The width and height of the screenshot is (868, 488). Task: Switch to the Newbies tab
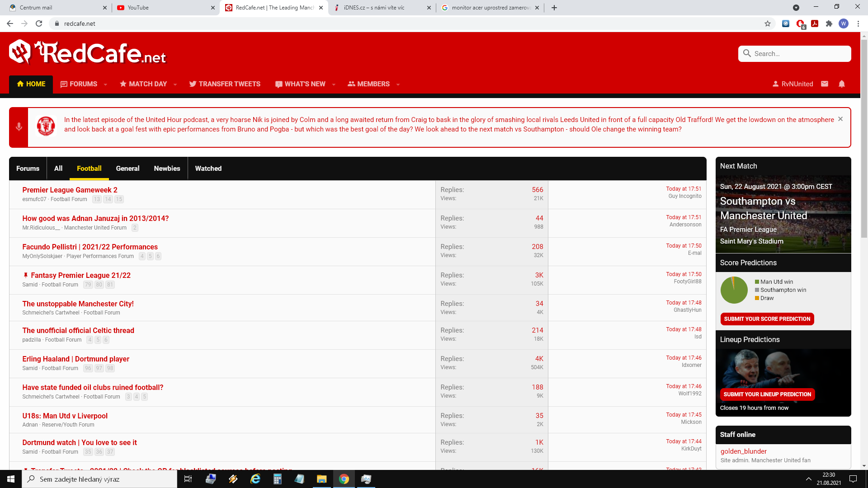tap(167, 169)
